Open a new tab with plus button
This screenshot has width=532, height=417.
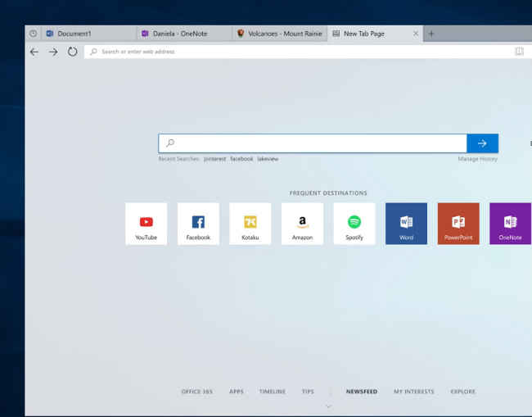[431, 34]
